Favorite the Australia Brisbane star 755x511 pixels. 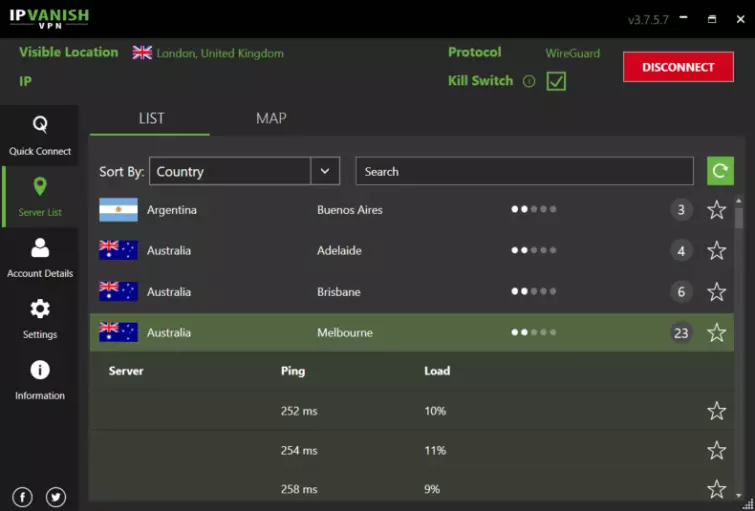pos(716,292)
